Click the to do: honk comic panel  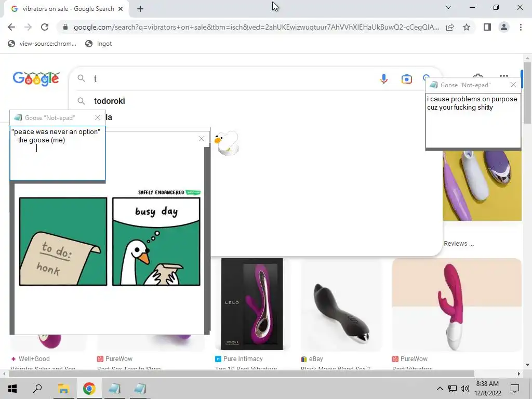click(x=63, y=242)
